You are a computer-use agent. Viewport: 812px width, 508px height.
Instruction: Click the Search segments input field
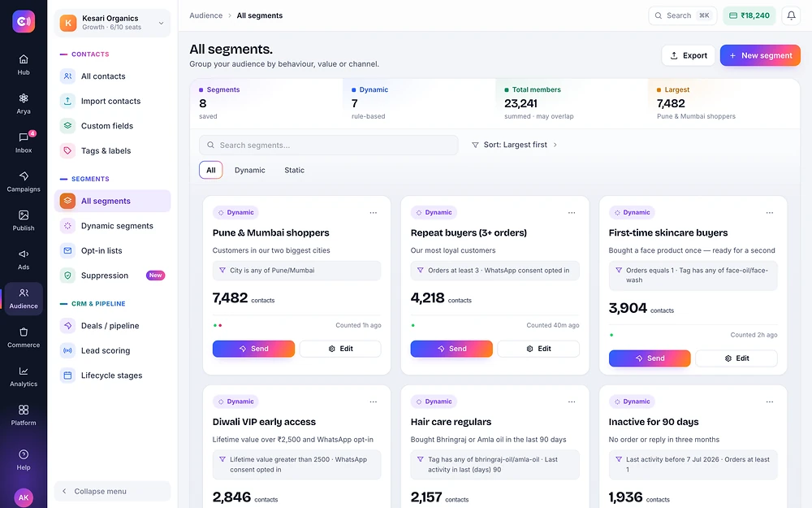click(329, 145)
